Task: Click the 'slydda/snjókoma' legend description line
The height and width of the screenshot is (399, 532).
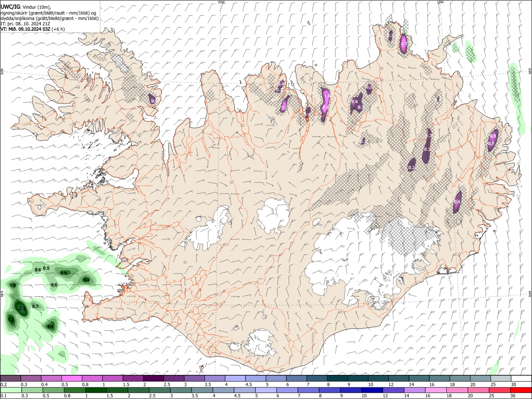Action: click(49, 18)
